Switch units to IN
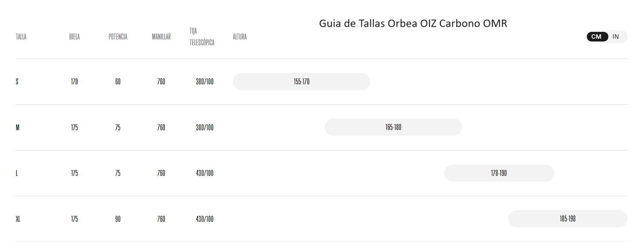644x242 pixels. 616,37
